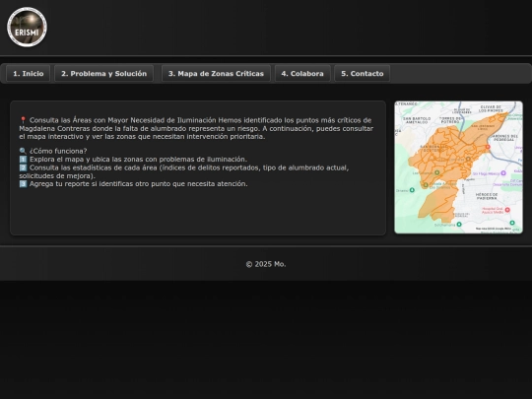Navigate to 5. Contacto

click(362, 74)
